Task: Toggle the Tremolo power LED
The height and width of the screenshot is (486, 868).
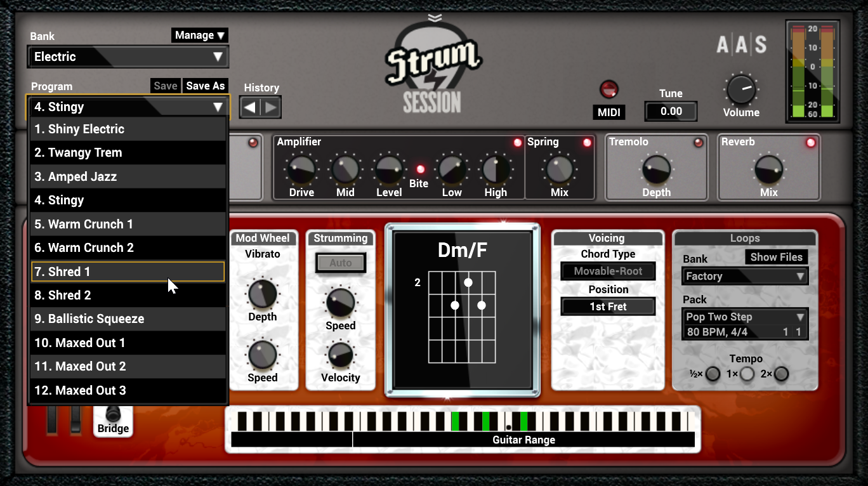Action: [x=699, y=143]
